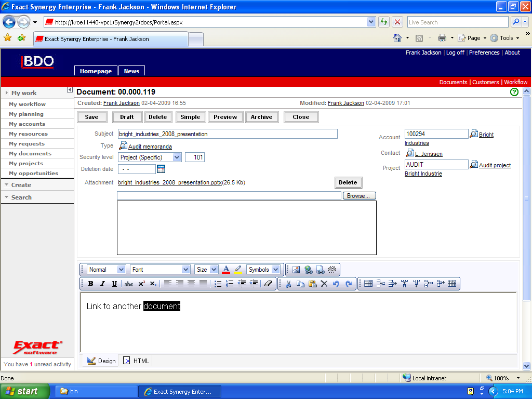Clear formatting with the eraser icon
532x399 pixels.
(268, 284)
